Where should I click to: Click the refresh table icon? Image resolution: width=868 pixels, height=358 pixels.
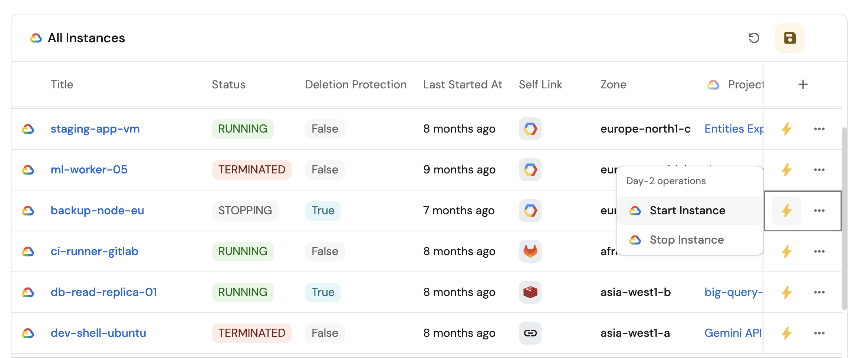click(754, 38)
